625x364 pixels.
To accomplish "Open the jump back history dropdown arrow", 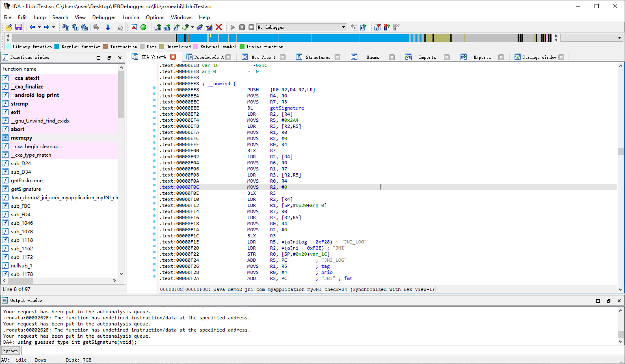I will (39, 27).
